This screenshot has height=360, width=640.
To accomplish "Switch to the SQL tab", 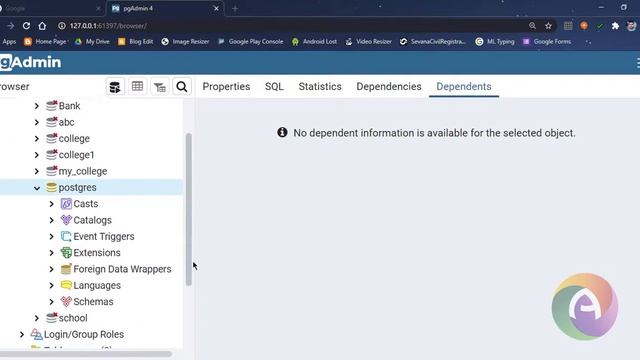I will tap(274, 87).
